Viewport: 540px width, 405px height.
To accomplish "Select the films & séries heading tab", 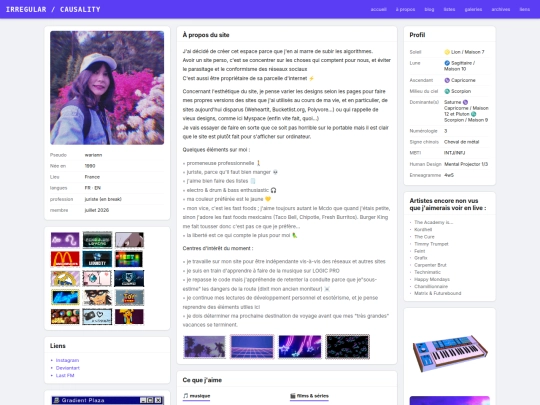I will [309, 396].
